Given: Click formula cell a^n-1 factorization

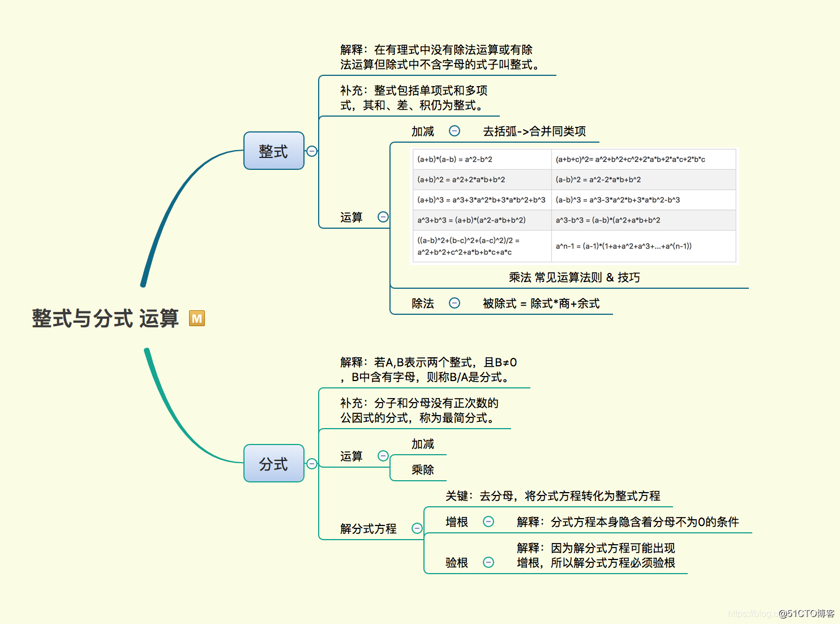Looking at the screenshot, I should pos(644,246).
